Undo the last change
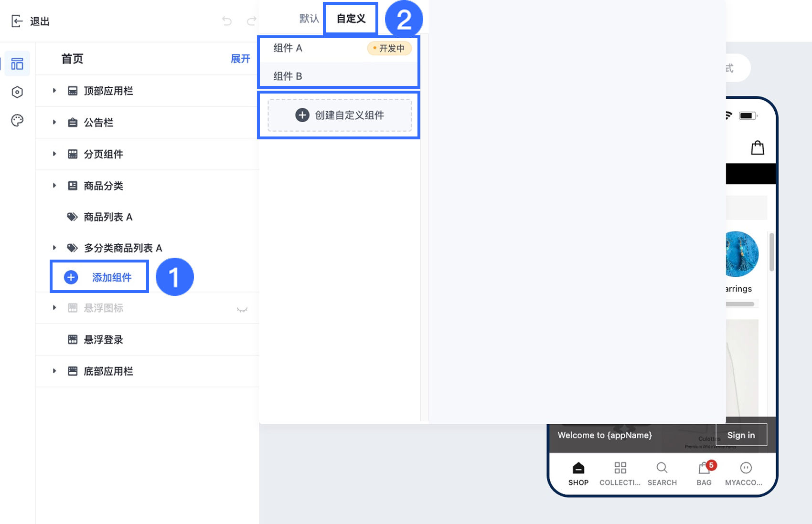 (x=227, y=21)
